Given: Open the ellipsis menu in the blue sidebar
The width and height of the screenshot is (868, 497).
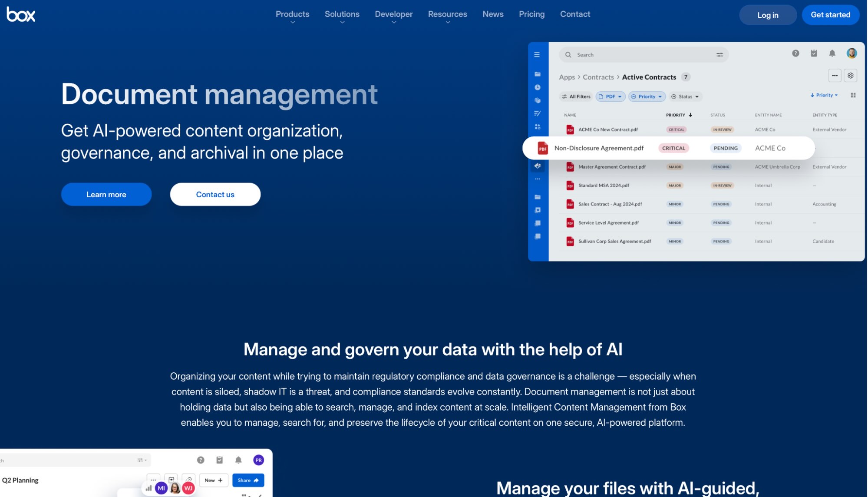Looking at the screenshot, I should 537,179.
